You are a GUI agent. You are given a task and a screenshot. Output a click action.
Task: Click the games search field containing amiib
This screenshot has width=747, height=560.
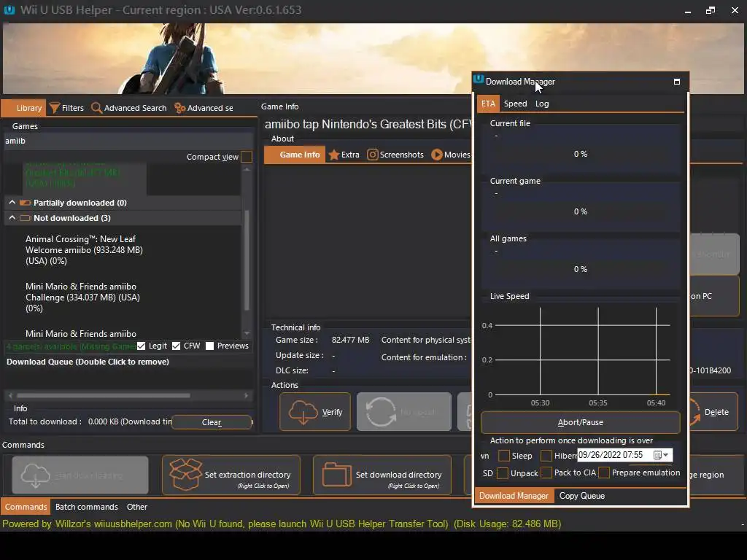click(x=128, y=141)
